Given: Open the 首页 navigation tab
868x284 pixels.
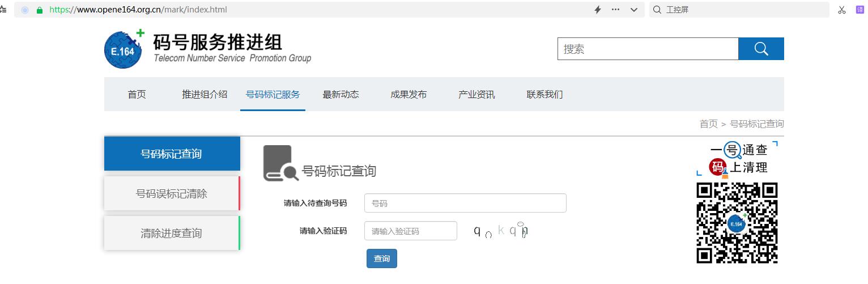Looking at the screenshot, I should [x=137, y=95].
